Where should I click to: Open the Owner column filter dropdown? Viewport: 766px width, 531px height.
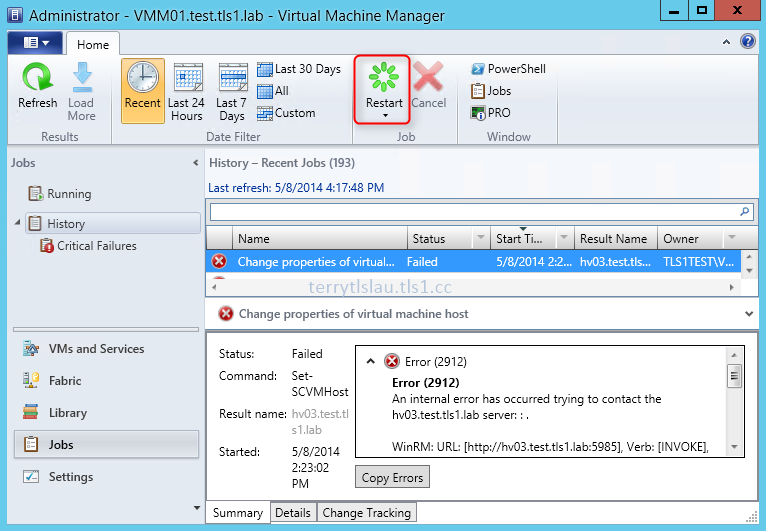732,238
